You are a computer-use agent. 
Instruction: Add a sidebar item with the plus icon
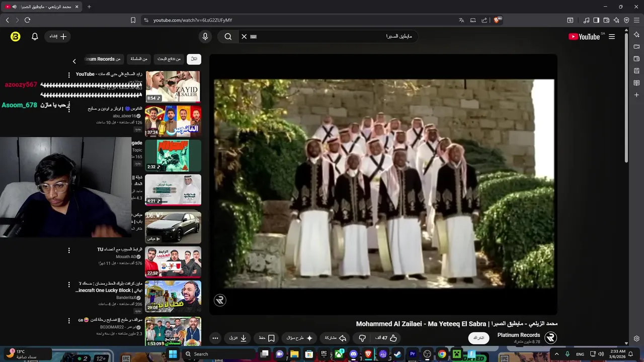[636, 95]
